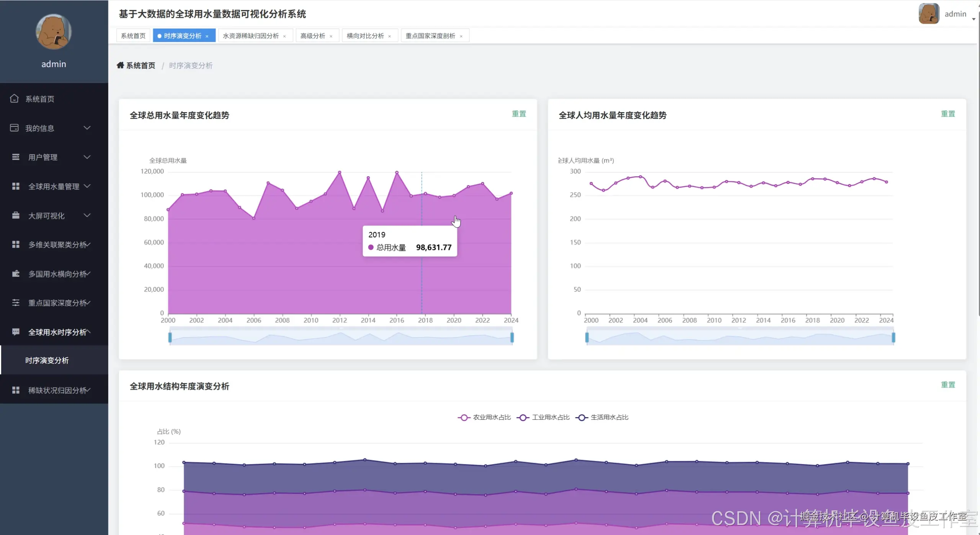The height and width of the screenshot is (535, 980).
Task: Expand the 我的信息 menu chevron
Action: tap(87, 128)
